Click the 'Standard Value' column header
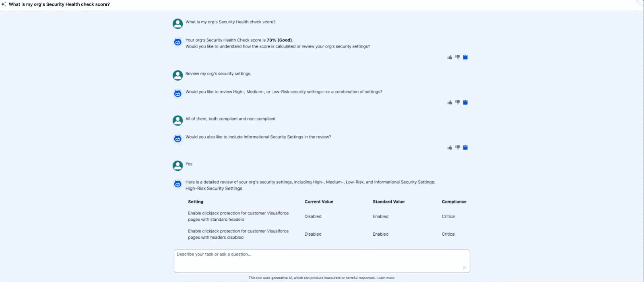This screenshot has width=644, height=282. [388, 202]
